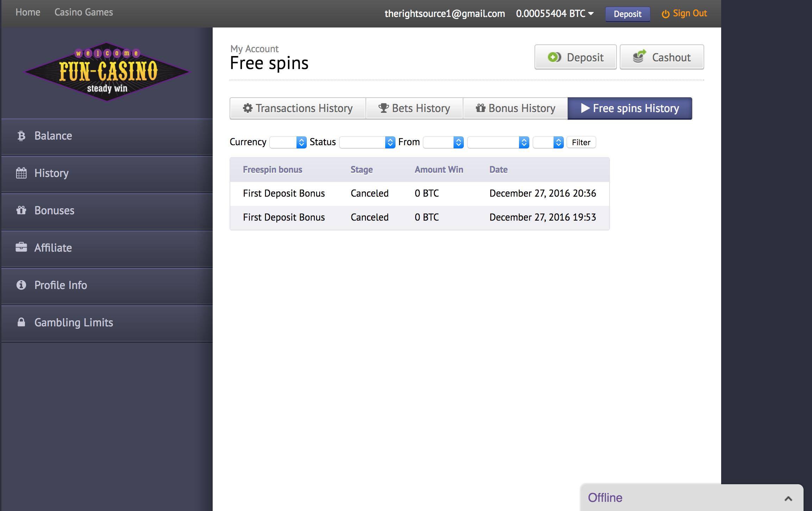
Task: Click the green coin icon on Deposit
Action: (x=554, y=57)
